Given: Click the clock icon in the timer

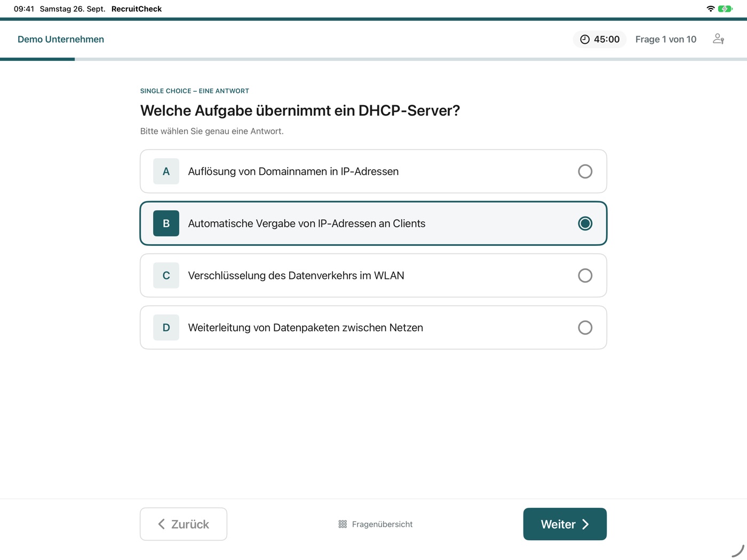Looking at the screenshot, I should [x=585, y=39].
